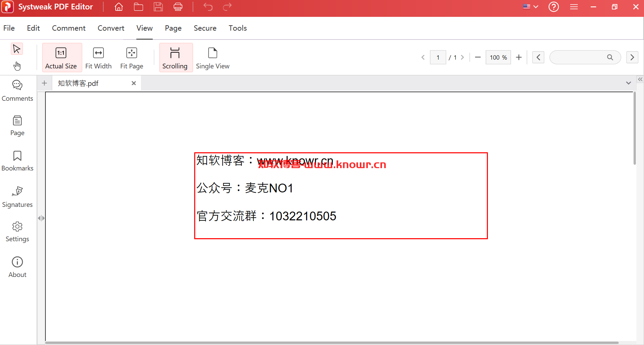Open the Secure menu
644x345 pixels.
tap(205, 28)
